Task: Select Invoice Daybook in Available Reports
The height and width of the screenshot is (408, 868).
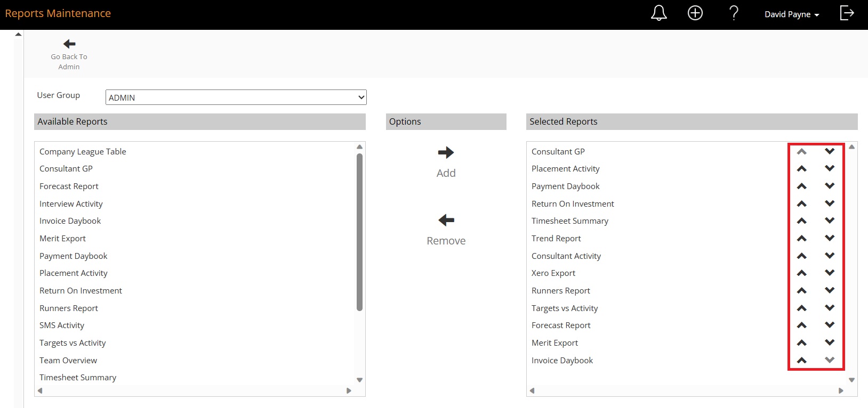Action: tap(70, 221)
